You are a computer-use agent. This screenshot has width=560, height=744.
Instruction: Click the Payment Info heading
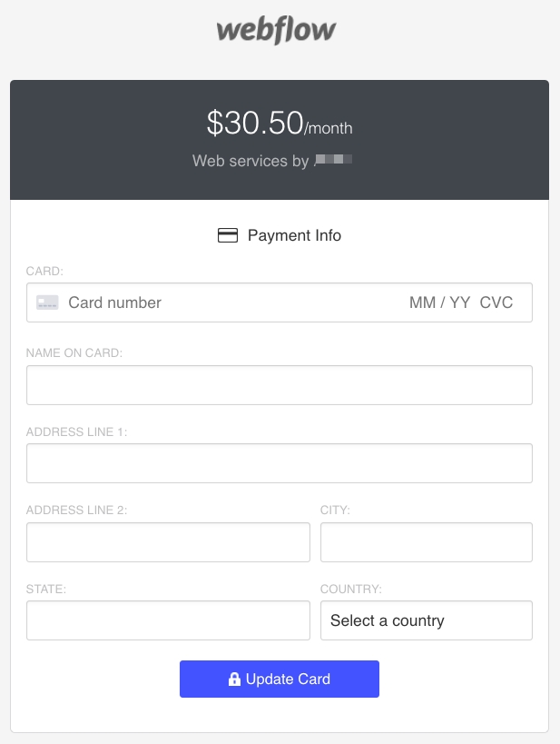294,235
